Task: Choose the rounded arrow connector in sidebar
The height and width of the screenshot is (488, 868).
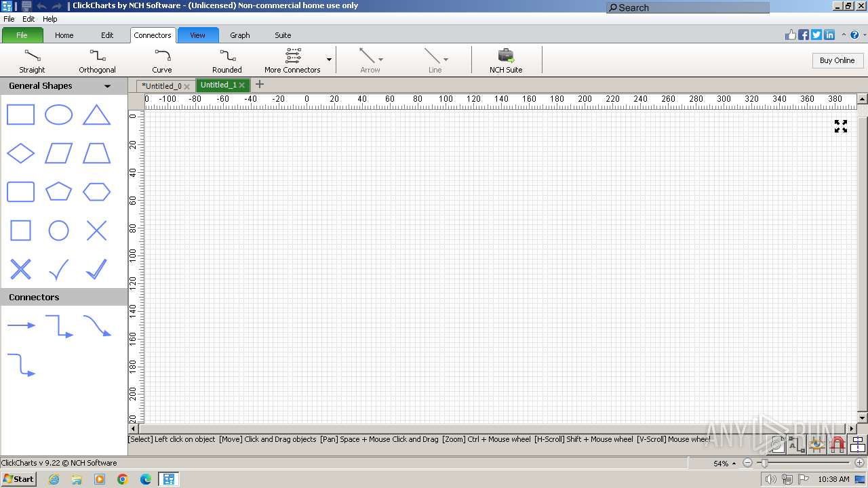Action: coord(21,365)
